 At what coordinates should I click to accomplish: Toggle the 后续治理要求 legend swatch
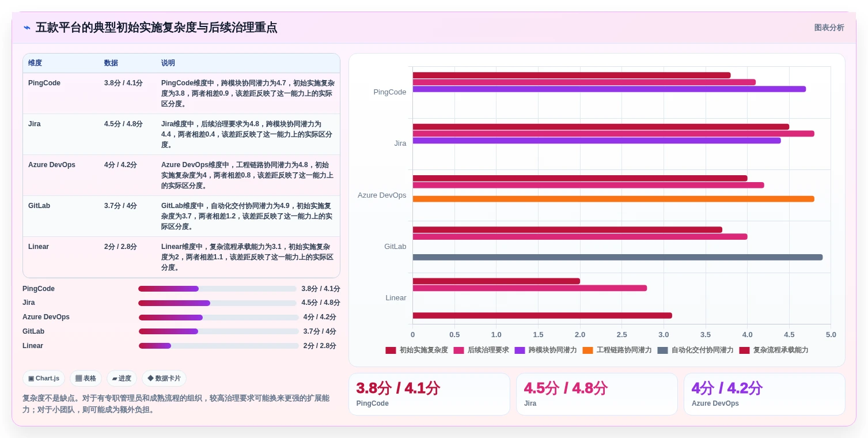tap(458, 350)
